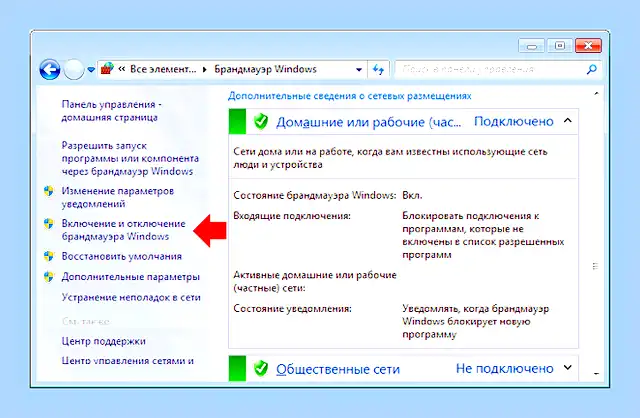Select 'Брандмауэр Windows' breadcrumb

click(x=265, y=69)
